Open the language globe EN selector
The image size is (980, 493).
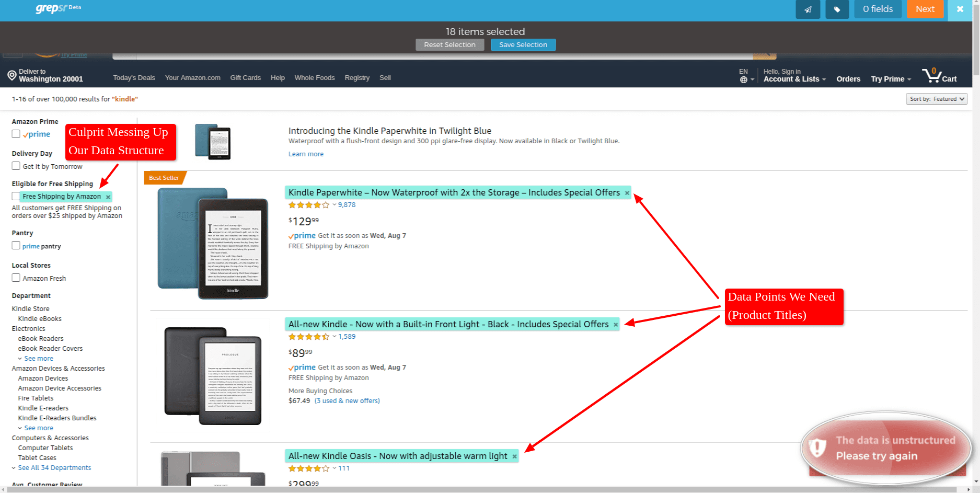click(x=746, y=76)
